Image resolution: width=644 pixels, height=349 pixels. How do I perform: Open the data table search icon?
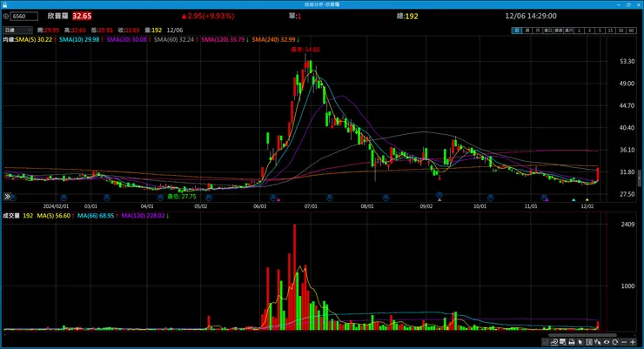coord(563,342)
